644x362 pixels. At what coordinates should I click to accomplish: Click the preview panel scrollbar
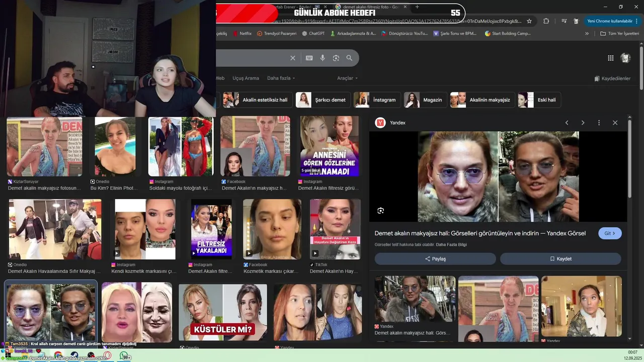(629, 158)
